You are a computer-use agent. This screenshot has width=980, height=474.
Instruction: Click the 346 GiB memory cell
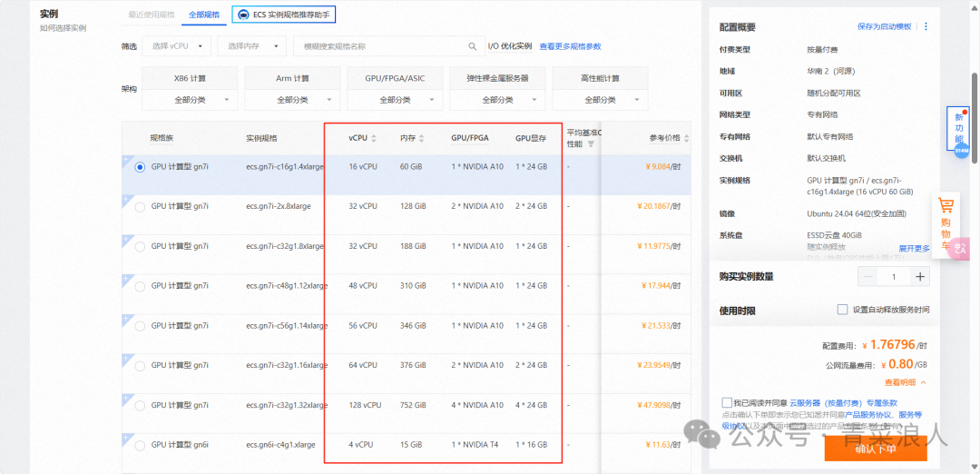coord(413,326)
